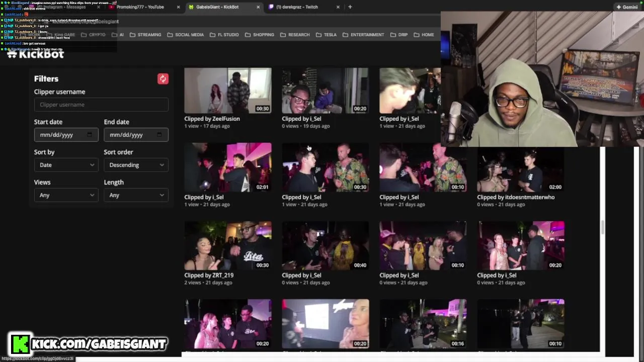This screenshot has width=644, height=362.
Task: Open the TESLA bookmarks folder
Action: [326, 35]
